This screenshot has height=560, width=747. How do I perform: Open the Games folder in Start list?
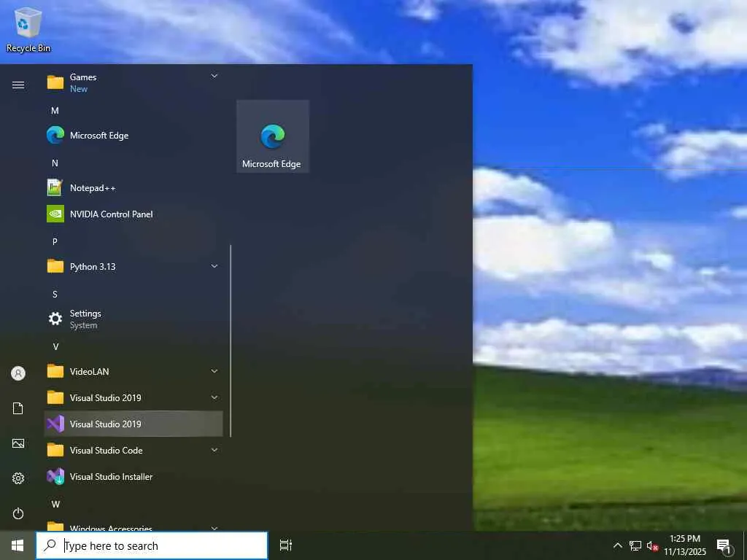tap(133, 82)
